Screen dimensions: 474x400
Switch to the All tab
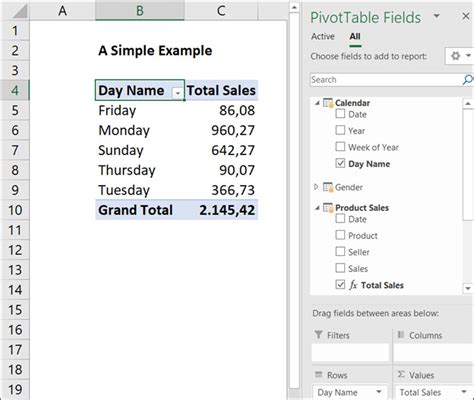pos(355,36)
